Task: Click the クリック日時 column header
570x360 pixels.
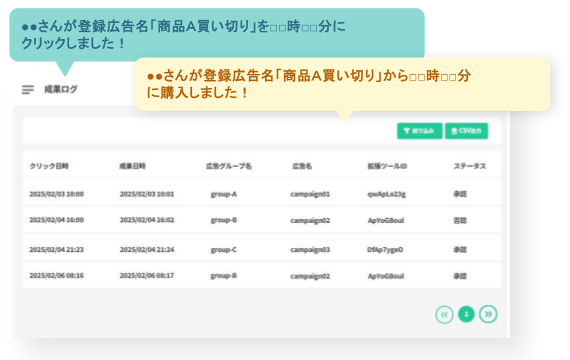Action: coord(49,166)
